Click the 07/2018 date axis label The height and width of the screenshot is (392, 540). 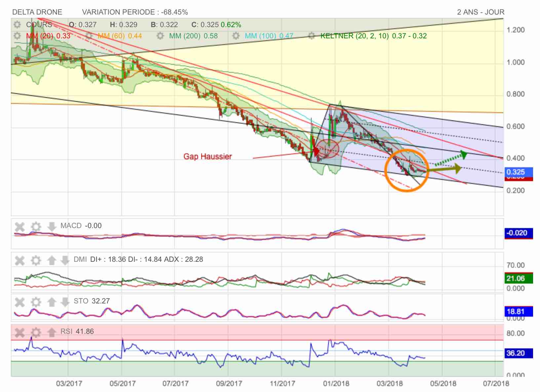(x=496, y=384)
